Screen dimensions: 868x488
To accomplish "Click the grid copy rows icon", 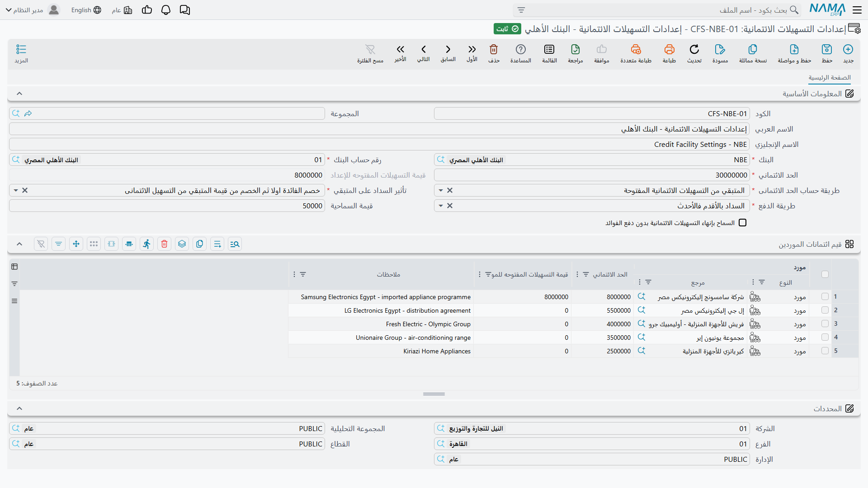I will [200, 244].
